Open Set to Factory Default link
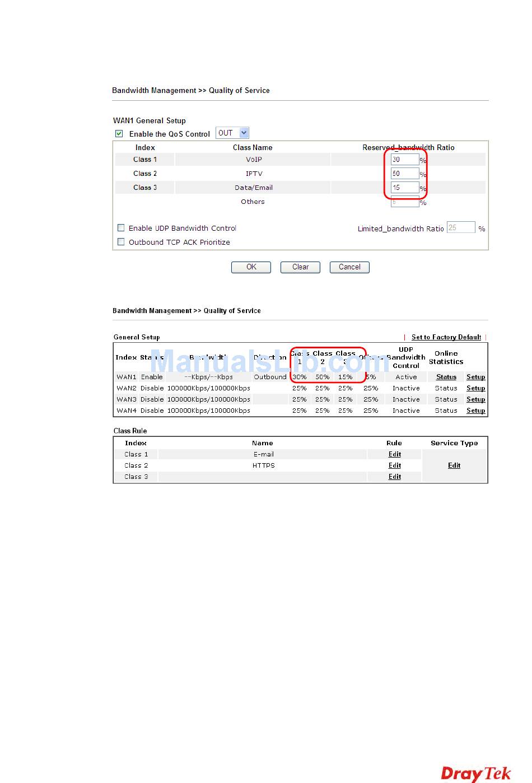Screen dimensions: 532x783 [x=446, y=337]
